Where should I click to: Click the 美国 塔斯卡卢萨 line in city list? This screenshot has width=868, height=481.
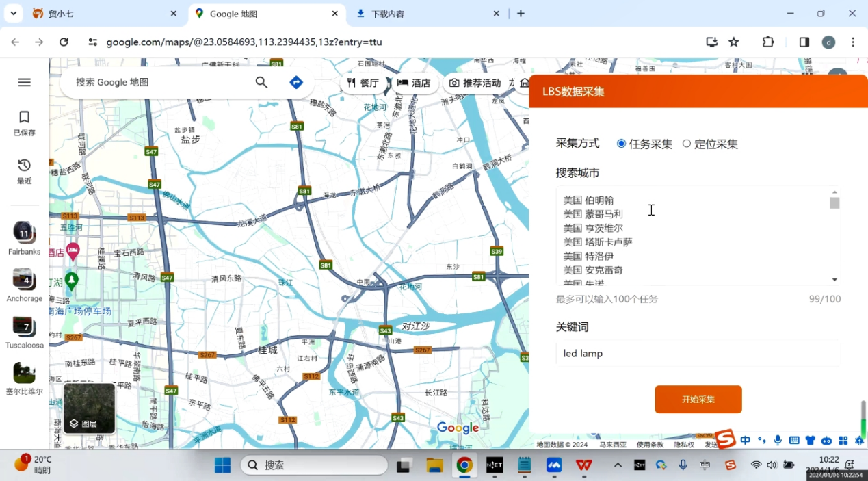pyautogui.click(x=598, y=242)
